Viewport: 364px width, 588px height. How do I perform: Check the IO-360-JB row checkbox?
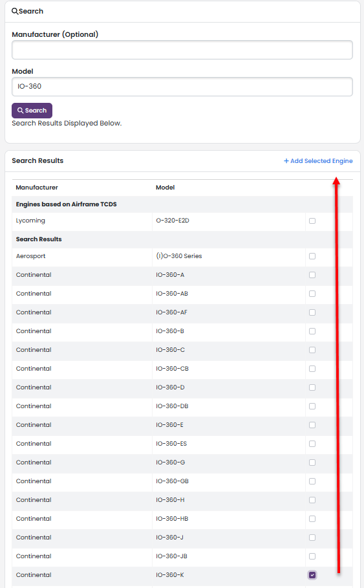[312, 556]
